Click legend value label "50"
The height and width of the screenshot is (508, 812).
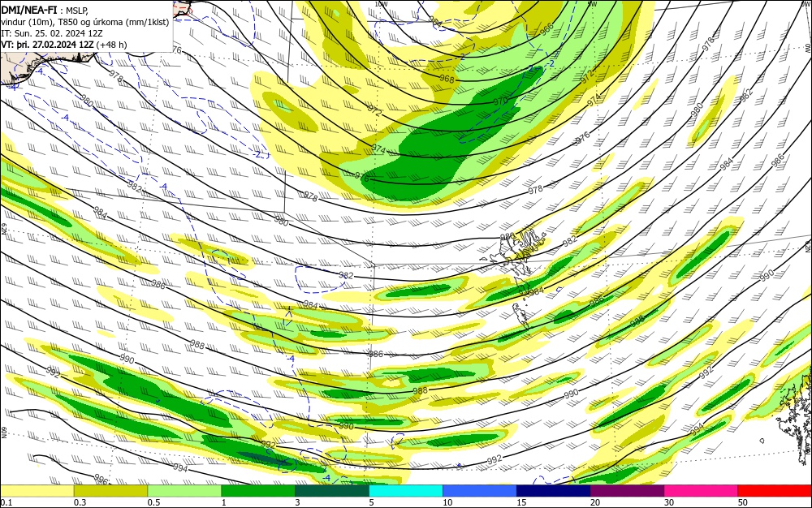(743, 502)
